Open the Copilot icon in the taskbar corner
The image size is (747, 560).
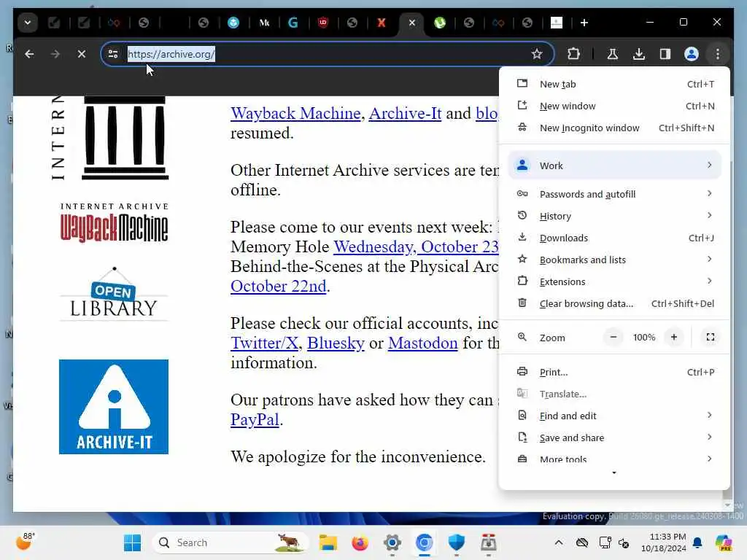click(723, 542)
